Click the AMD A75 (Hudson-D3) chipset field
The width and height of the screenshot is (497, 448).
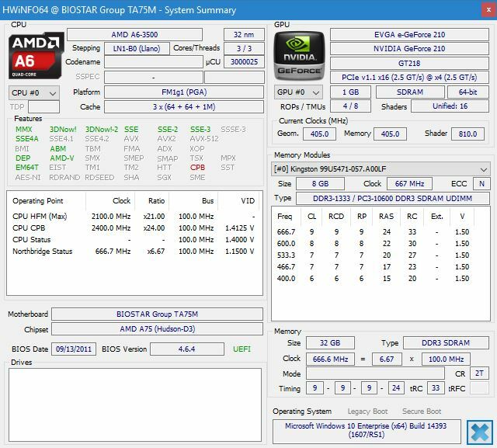(157, 329)
